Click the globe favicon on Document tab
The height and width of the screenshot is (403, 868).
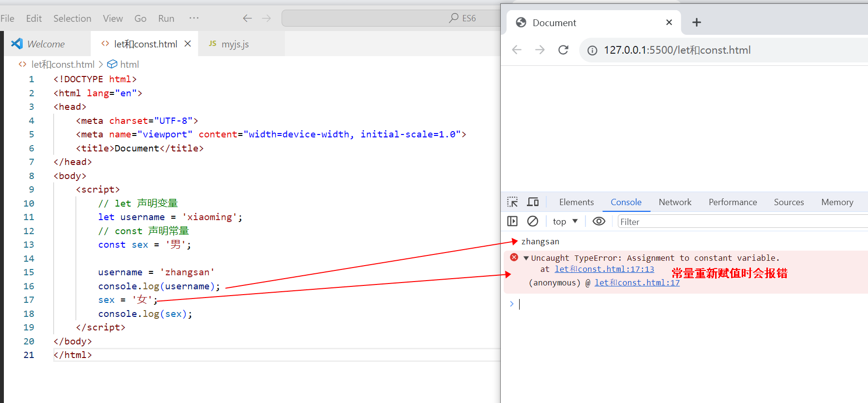521,22
